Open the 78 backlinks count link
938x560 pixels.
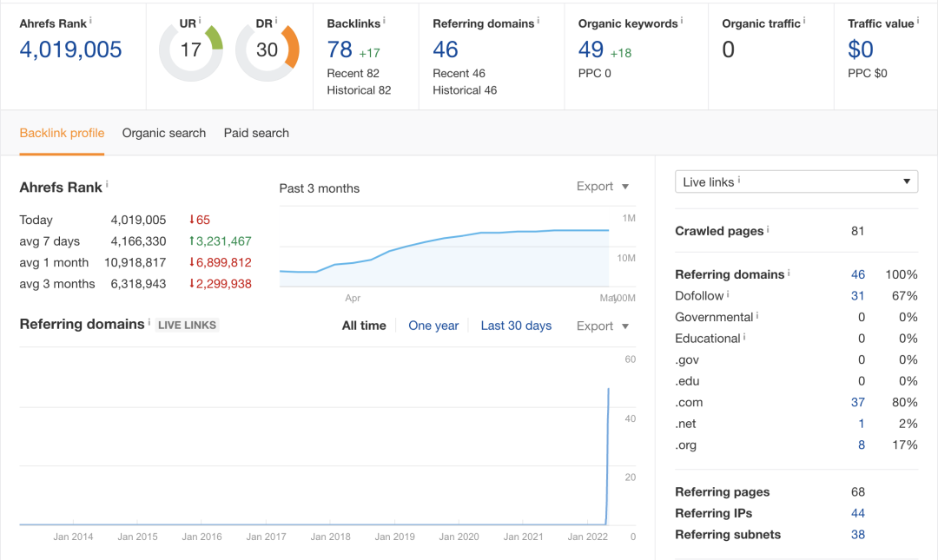tap(340, 50)
